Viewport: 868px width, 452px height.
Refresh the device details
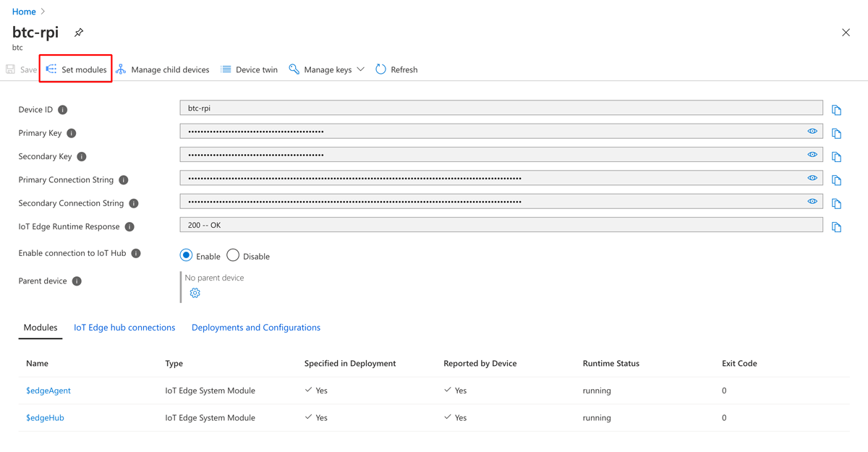pos(396,69)
